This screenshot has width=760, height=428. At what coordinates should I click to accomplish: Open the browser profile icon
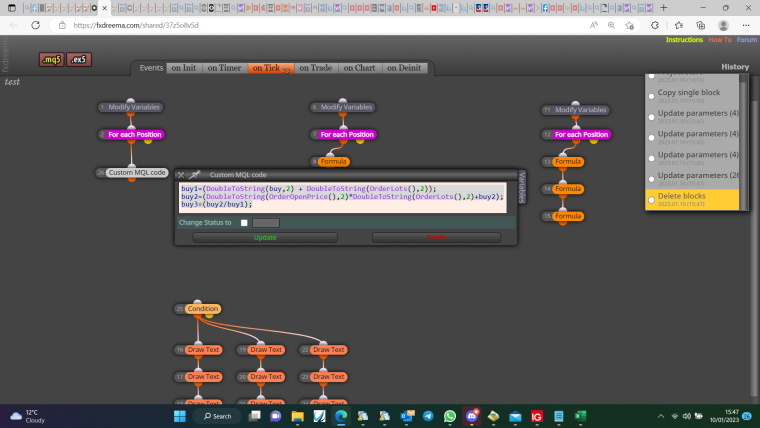[x=723, y=25]
